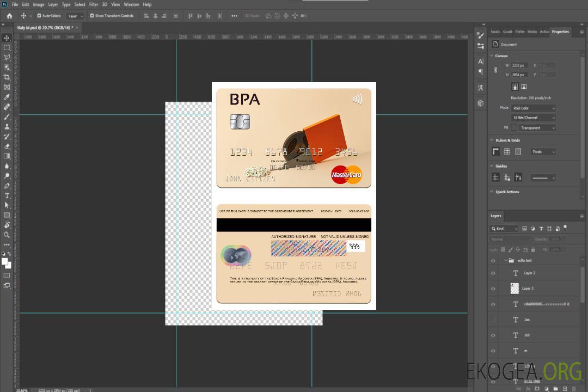Open the 16 Bits/Channel dropdown
Screen dimensions: 588x392
tap(533, 118)
